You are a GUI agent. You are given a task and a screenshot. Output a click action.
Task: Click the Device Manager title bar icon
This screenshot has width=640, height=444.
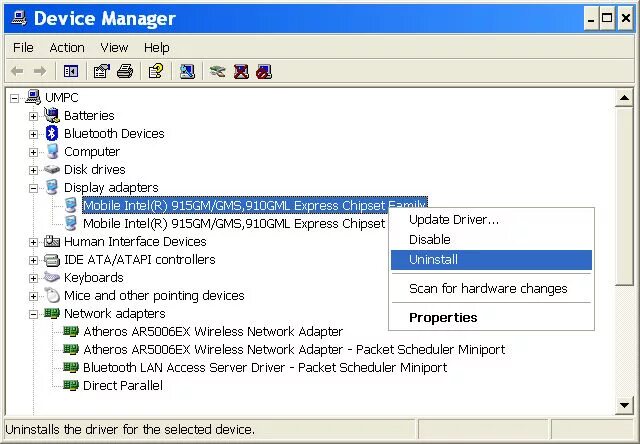[19, 18]
